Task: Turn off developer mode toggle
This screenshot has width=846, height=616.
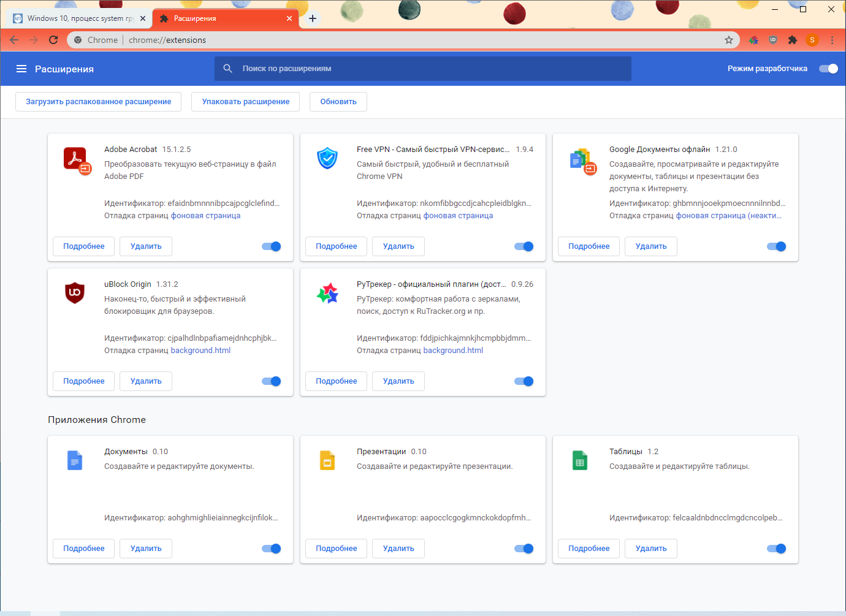Action: click(x=828, y=69)
